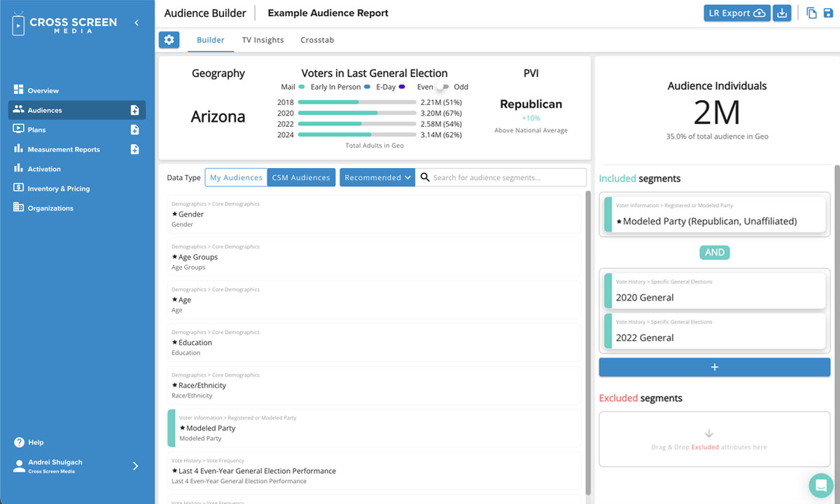Switch to the TV Insights tab
Screen dimensions: 840x504
tap(262, 40)
